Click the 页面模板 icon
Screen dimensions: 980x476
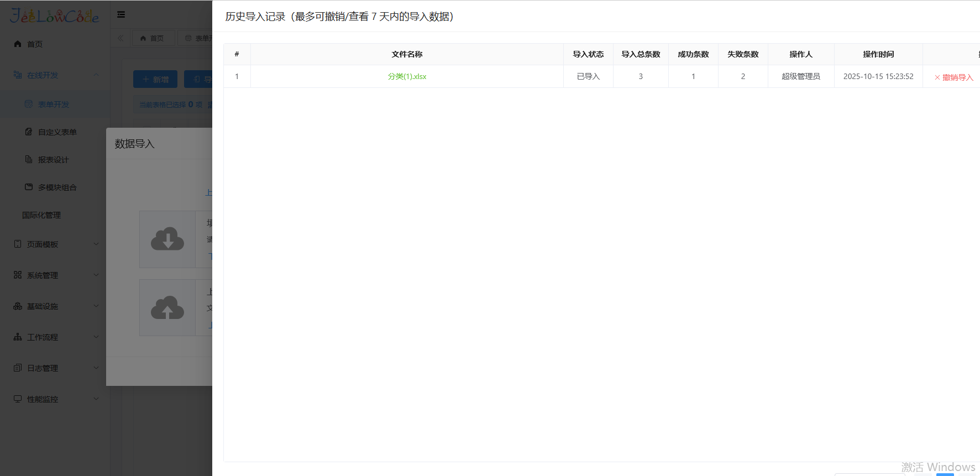click(x=18, y=244)
